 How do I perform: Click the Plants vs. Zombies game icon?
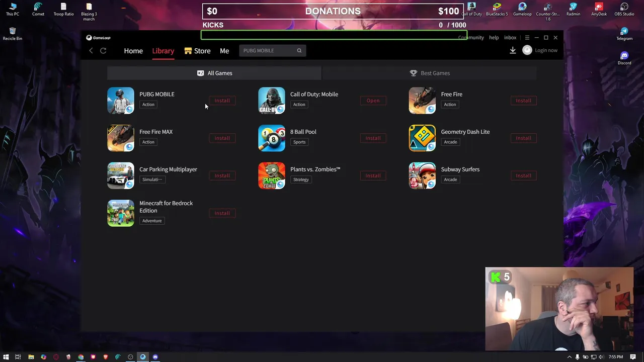(x=272, y=175)
